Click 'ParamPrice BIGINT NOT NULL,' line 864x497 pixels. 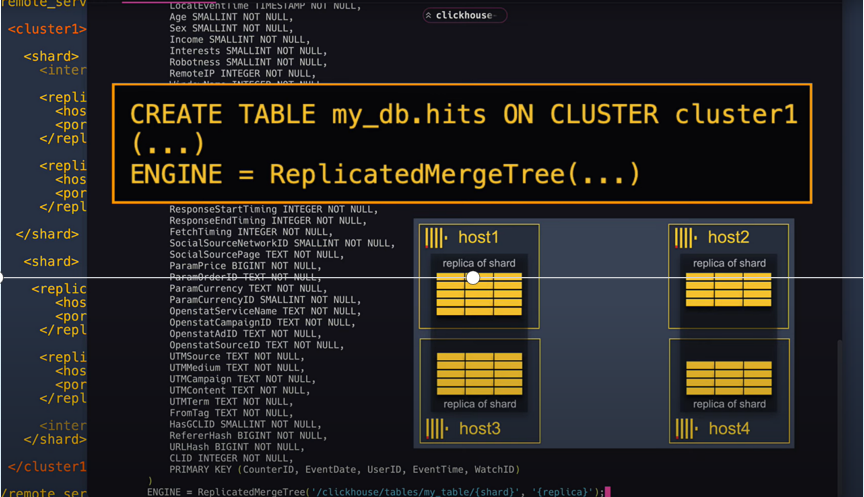245,266
